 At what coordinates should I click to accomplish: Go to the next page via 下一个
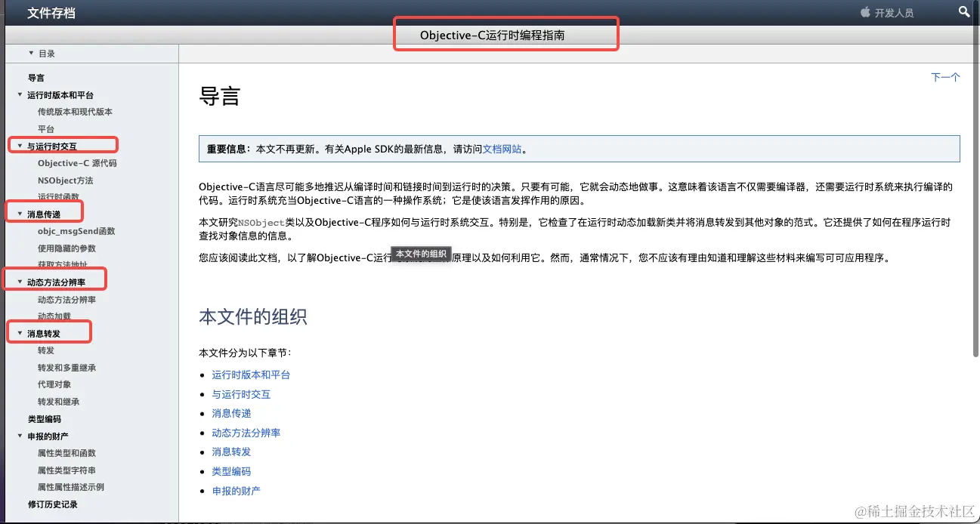click(x=945, y=77)
